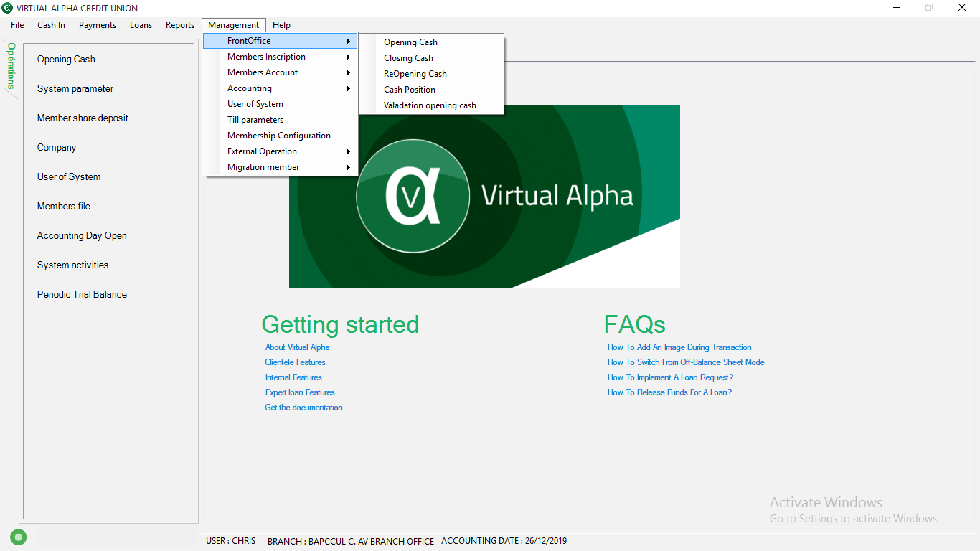Click the Getting started heading
This screenshot has height=551, width=980.
[340, 325]
